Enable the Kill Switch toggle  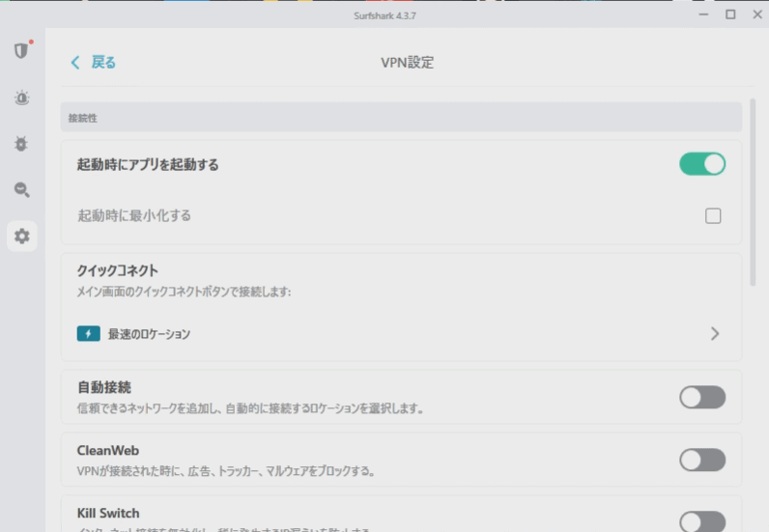click(x=702, y=521)
